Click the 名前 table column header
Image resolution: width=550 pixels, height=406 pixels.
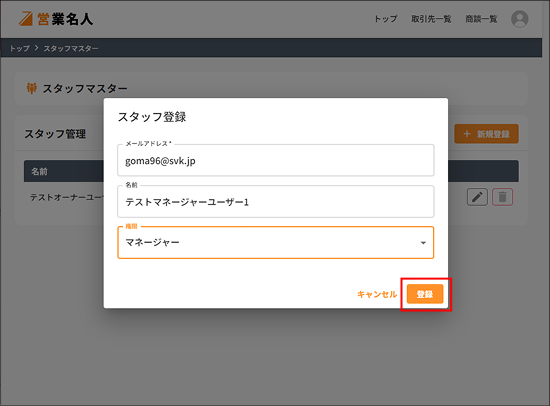click(x=39, y=171)
